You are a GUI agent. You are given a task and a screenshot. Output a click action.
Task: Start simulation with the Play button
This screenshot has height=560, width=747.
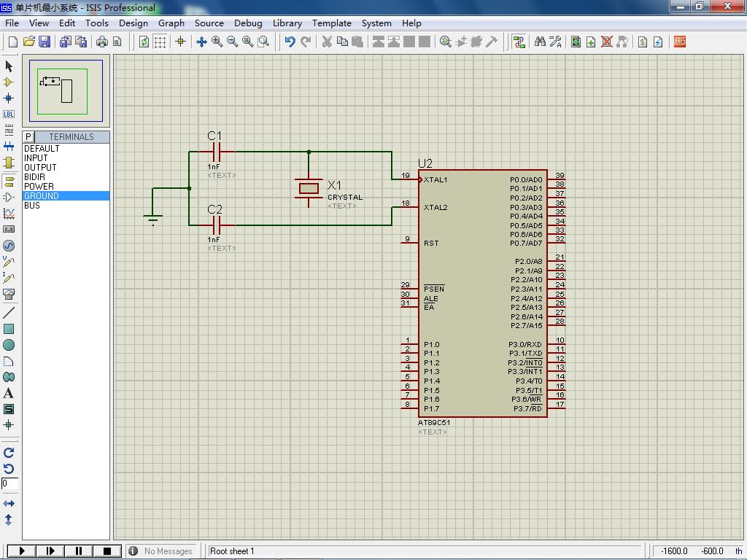click(22, 551)
